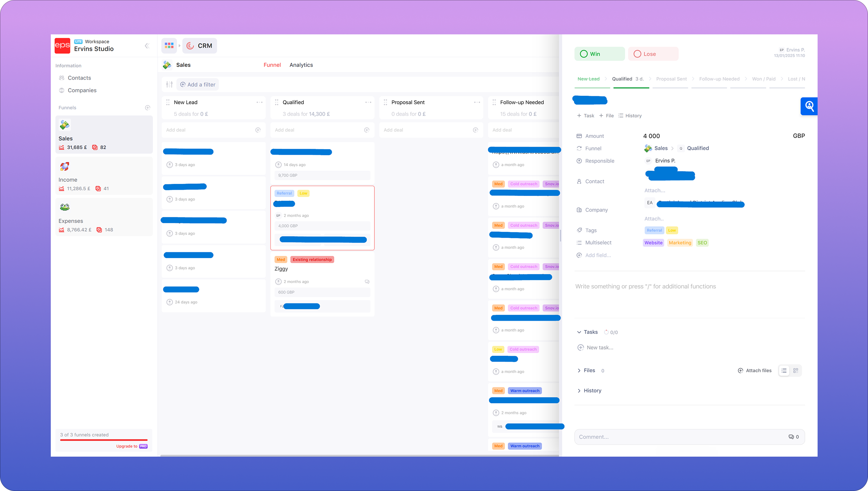The width and height of the screenshot is (868, 491).
Task: Click the blue magnifier search button
Action: (x=809, y=106)
